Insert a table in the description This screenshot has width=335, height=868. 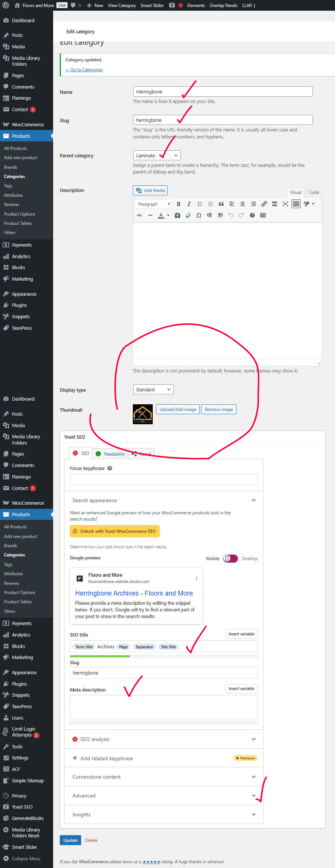click(263, 215)
